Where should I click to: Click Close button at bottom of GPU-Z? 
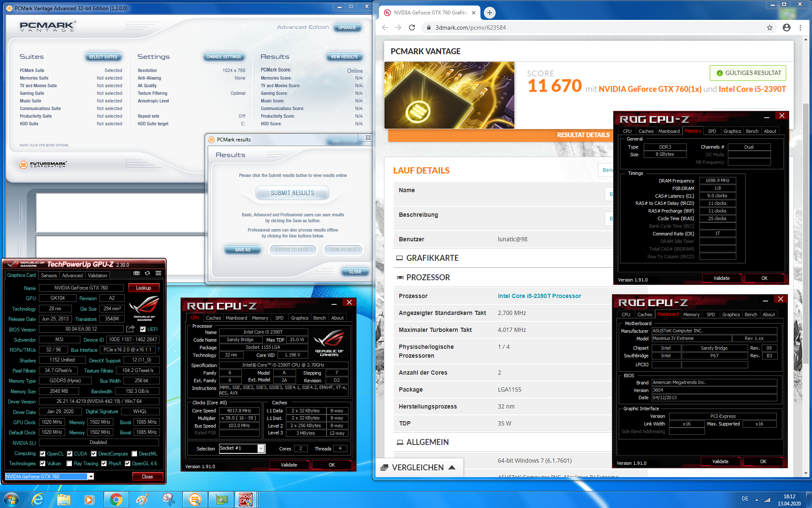pos(147,477)
